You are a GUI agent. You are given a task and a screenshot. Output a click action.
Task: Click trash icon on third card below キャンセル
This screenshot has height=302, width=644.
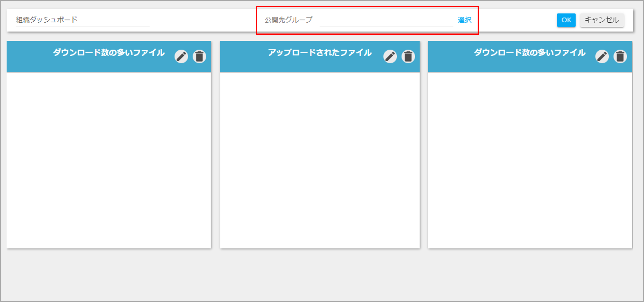(620, 57)
